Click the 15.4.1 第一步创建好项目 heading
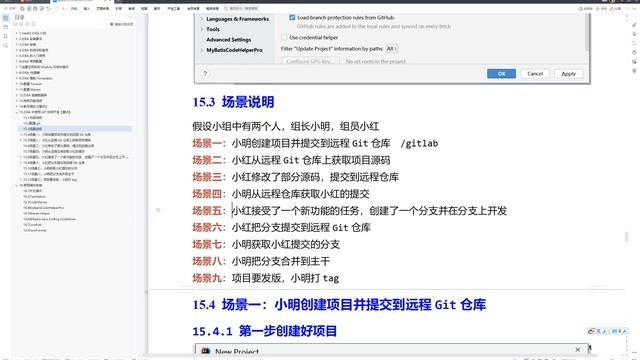This screenshot has width=640, height=360. tap(264, 331)
